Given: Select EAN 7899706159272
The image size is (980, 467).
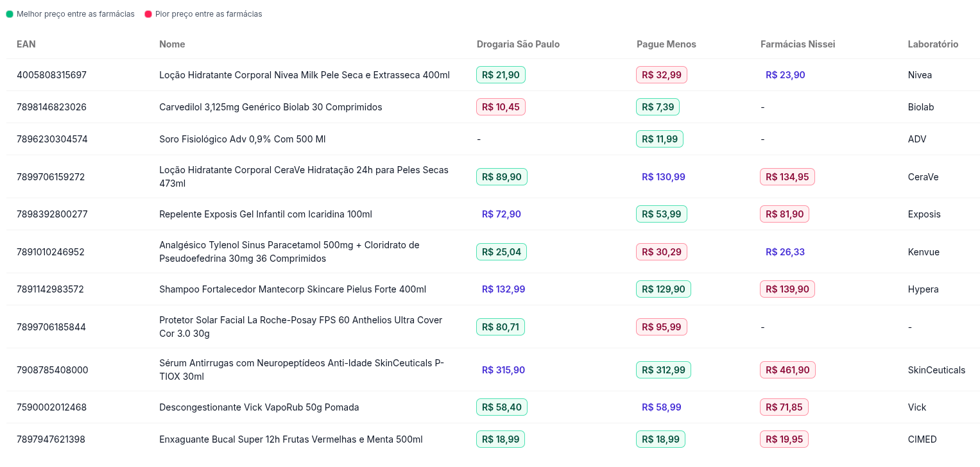Looking at the screenshot, I should pos(51,177).
